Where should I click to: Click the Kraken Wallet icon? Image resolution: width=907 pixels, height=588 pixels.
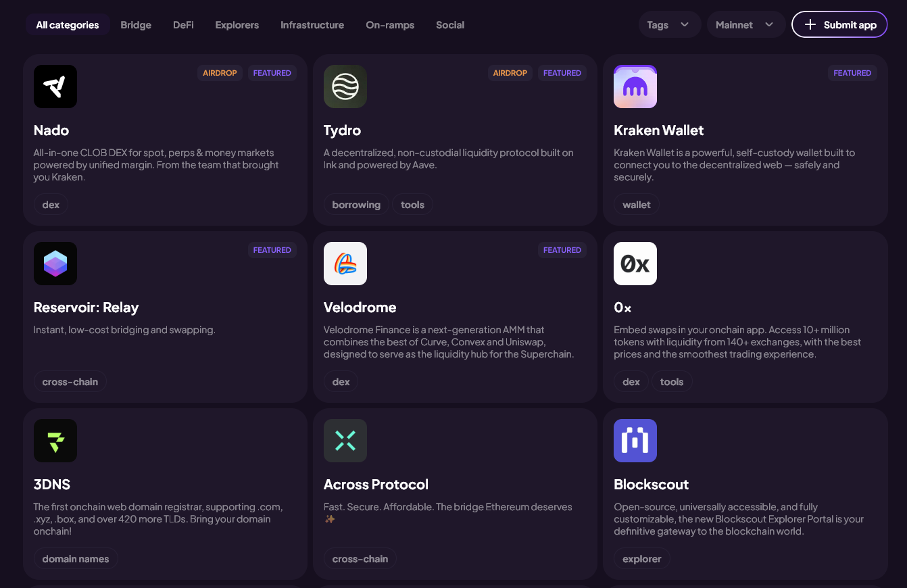click(x=635, y=87)
